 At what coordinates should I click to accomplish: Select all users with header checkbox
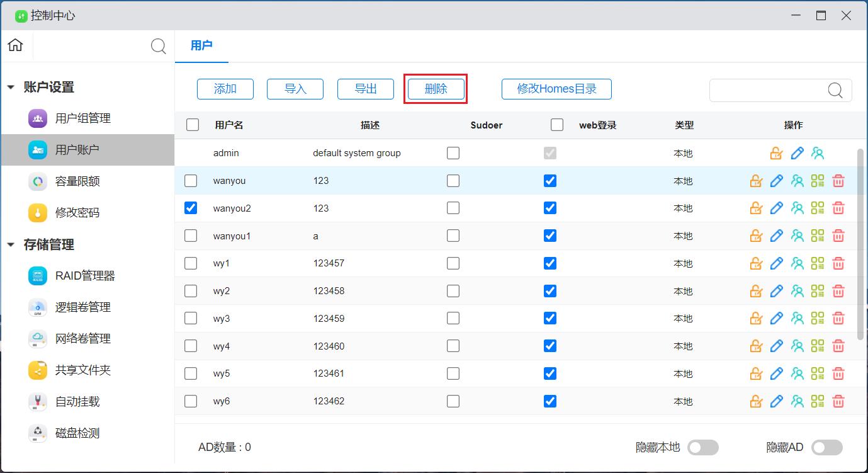point(193,125)
